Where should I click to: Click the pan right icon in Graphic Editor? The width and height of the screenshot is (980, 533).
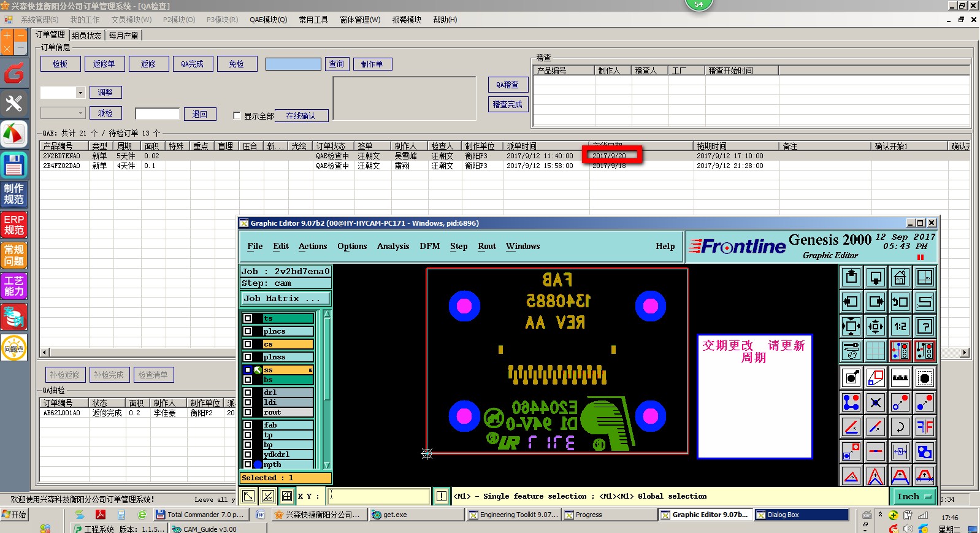coord(876,302)
